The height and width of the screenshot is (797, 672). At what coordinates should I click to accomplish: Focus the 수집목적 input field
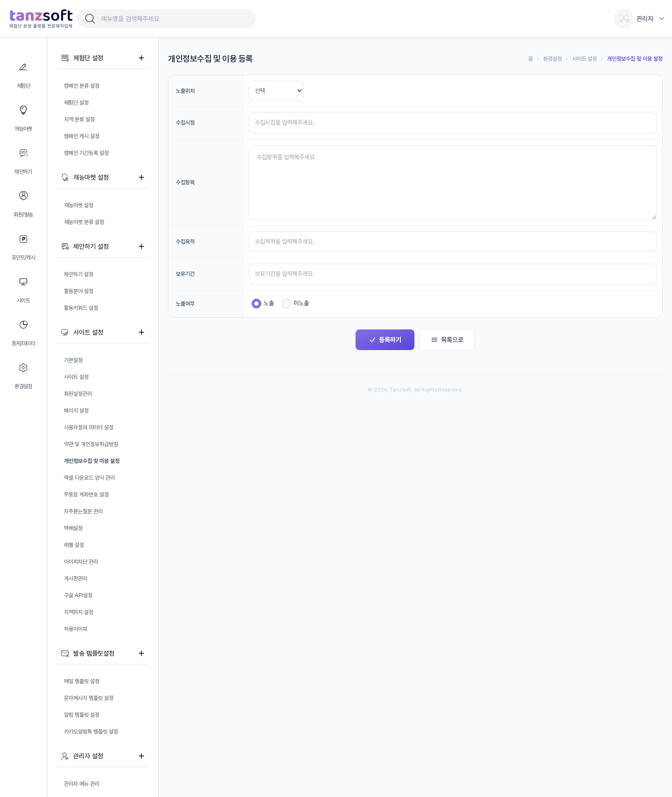[x=453, y=242]
